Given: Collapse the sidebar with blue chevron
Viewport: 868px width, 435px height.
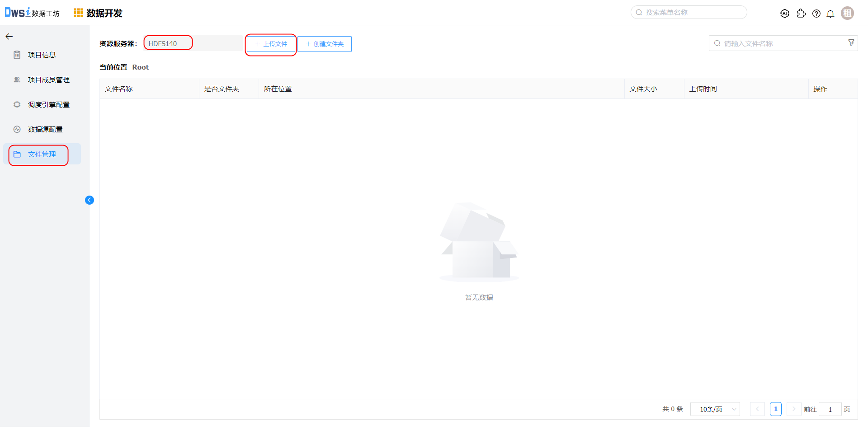Looking at the screenshot, I should tap(90, 200).
